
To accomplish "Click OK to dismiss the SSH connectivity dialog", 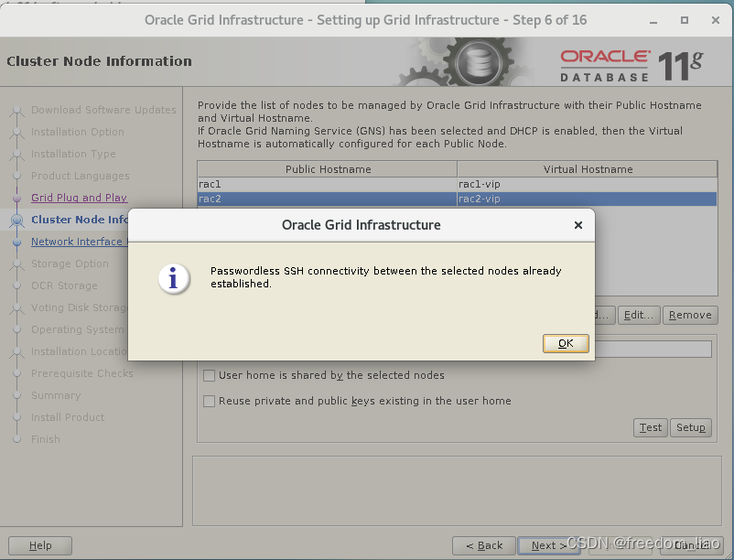I will click(x=565, y=345).
